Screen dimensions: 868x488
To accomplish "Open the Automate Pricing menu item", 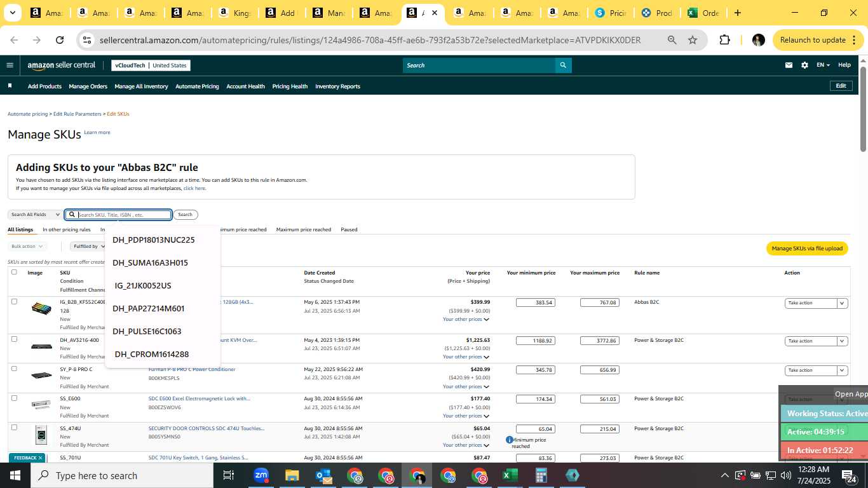I will pos(197,86).
